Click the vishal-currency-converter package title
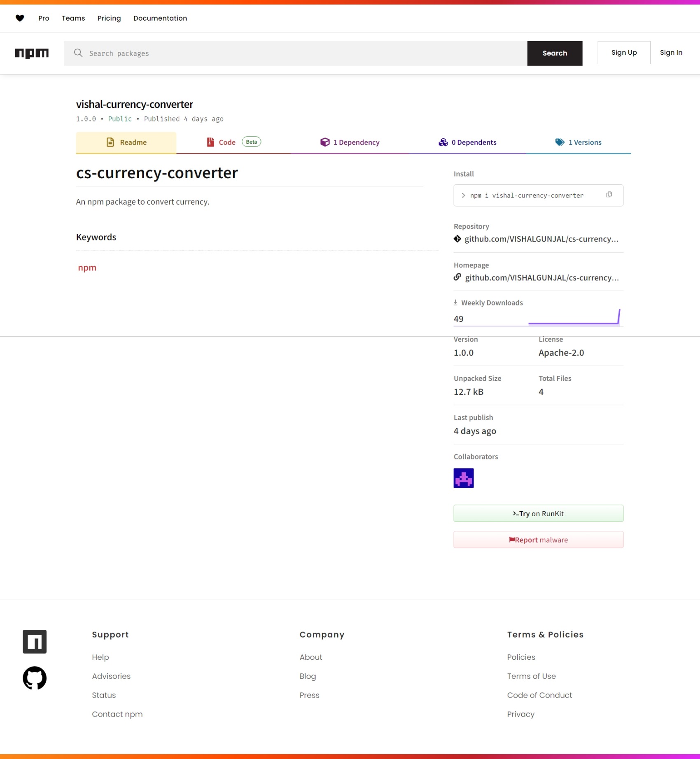The width and height of the screenshot is (700, 759). (135, 104)
